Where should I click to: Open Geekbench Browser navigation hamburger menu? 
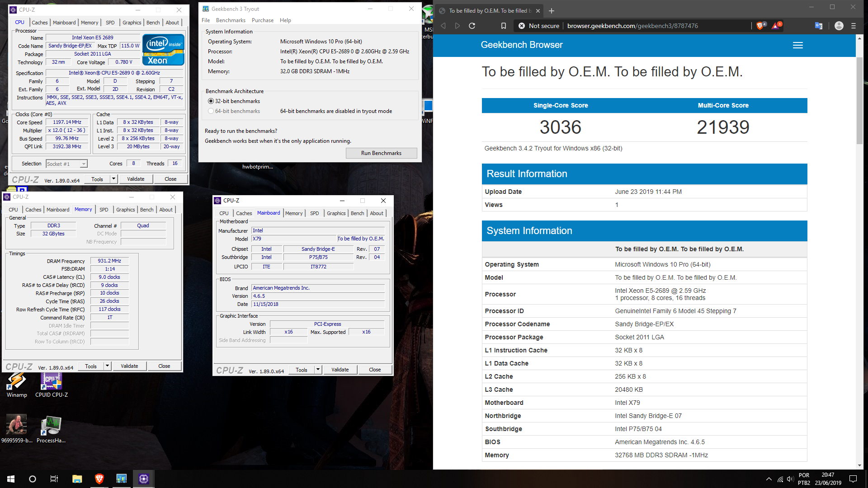[798, 45]
